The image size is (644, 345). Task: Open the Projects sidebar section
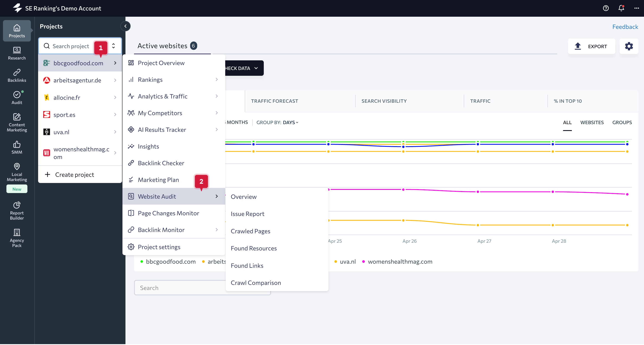point(17,31)
